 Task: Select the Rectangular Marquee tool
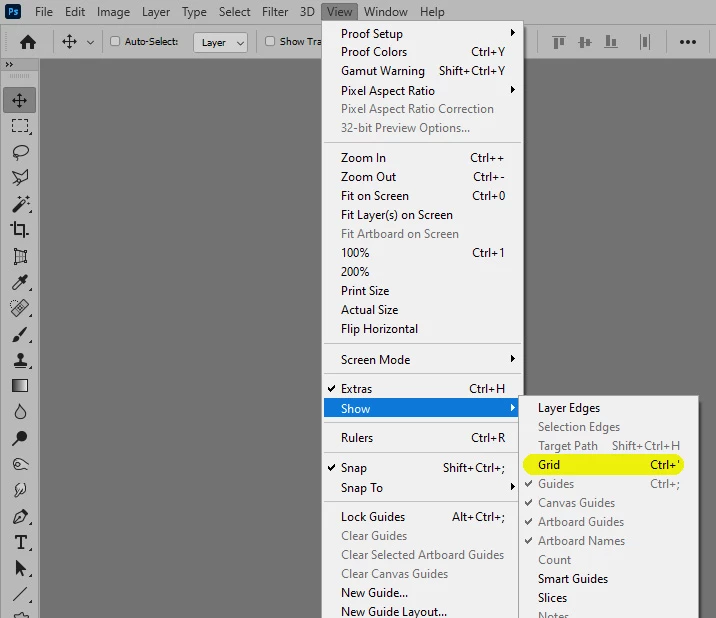coord(20,126)
